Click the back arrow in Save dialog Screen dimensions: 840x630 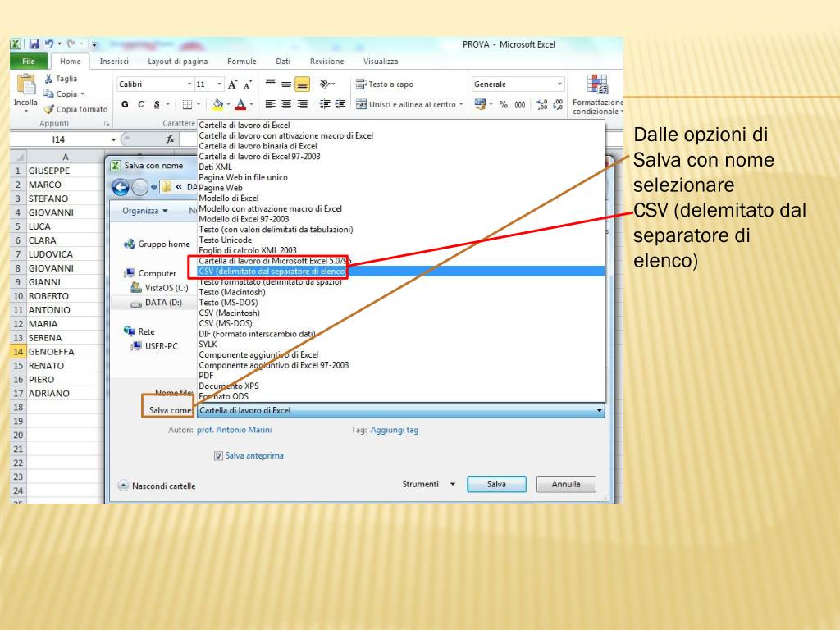(x=121, y=188)
